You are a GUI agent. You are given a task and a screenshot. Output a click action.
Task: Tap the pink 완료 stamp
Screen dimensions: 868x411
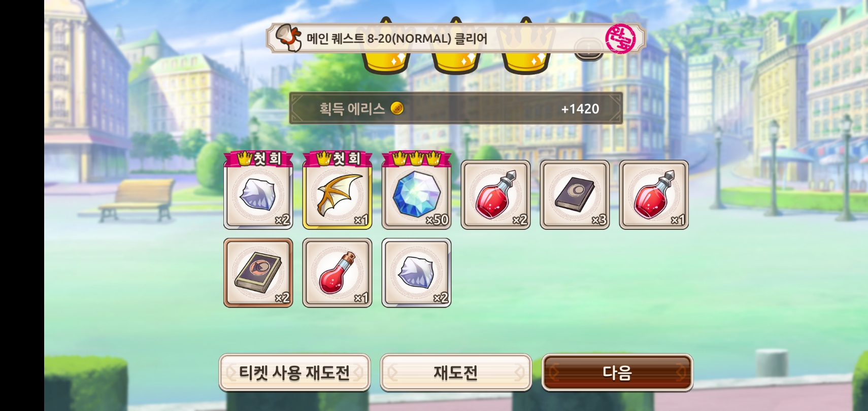[x=620, y=39]
